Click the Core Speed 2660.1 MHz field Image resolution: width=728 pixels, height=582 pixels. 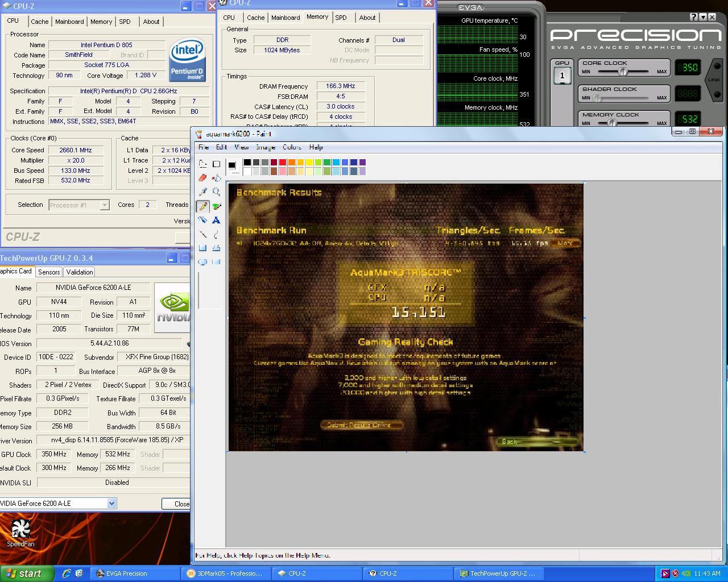[x=76, y=150]
